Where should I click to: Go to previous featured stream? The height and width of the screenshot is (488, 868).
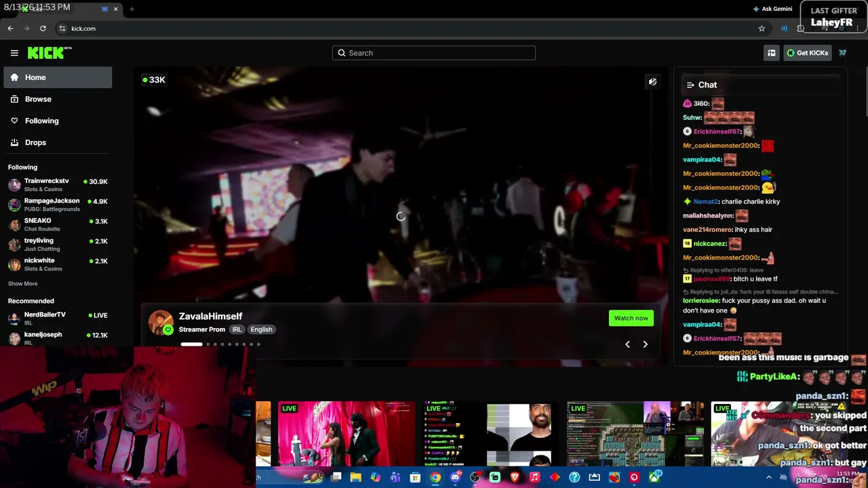click(x=627, y=344)
